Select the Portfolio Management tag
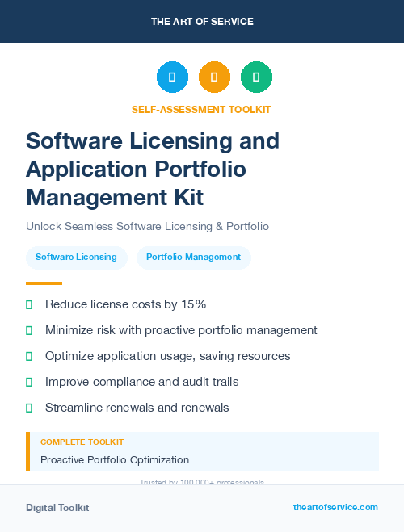Viewport: 404px width, 532px height. (x=193, y=258)
